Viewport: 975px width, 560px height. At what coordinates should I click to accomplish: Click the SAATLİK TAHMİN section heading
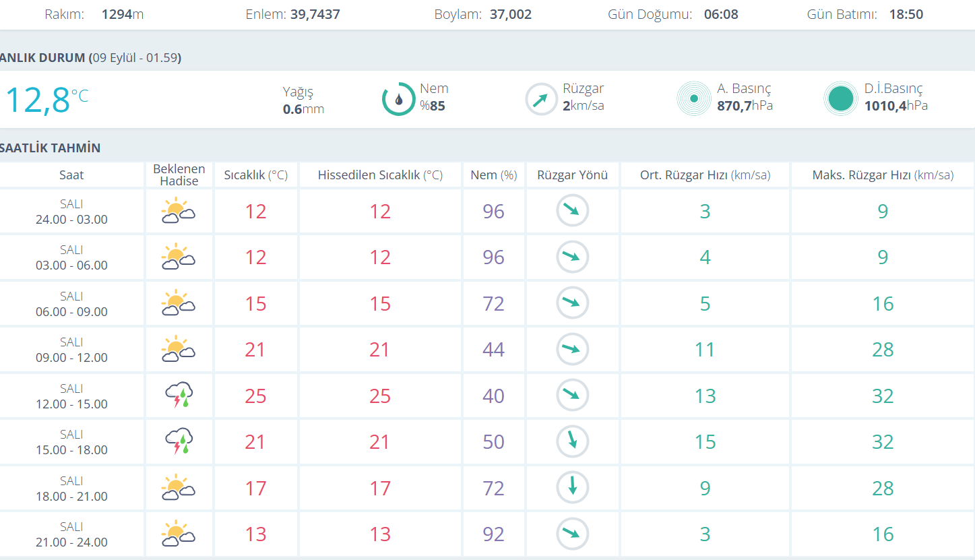(x=51, y=148)
